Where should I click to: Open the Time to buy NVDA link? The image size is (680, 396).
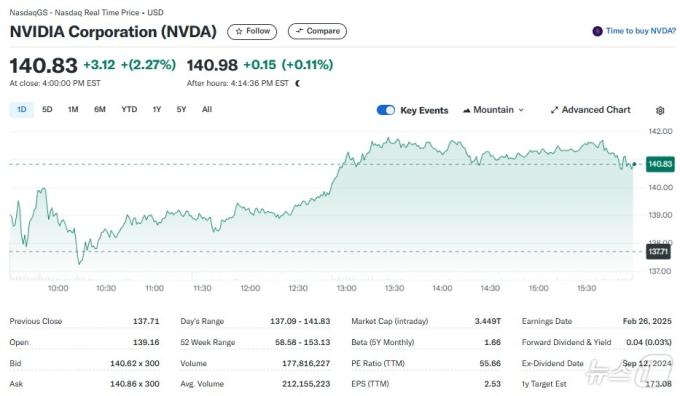pyautogui.click(x=641, y=31)
